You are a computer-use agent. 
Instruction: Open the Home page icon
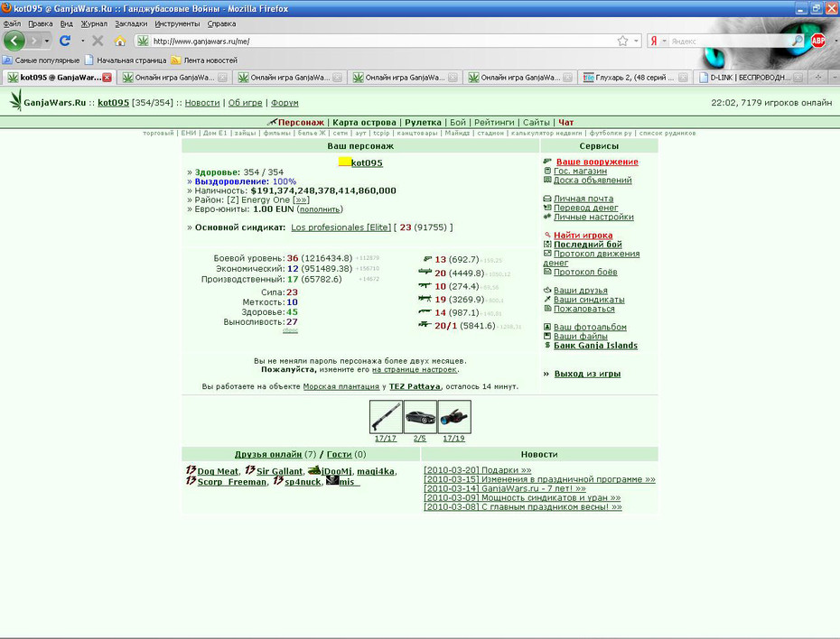tap(120, 42)
